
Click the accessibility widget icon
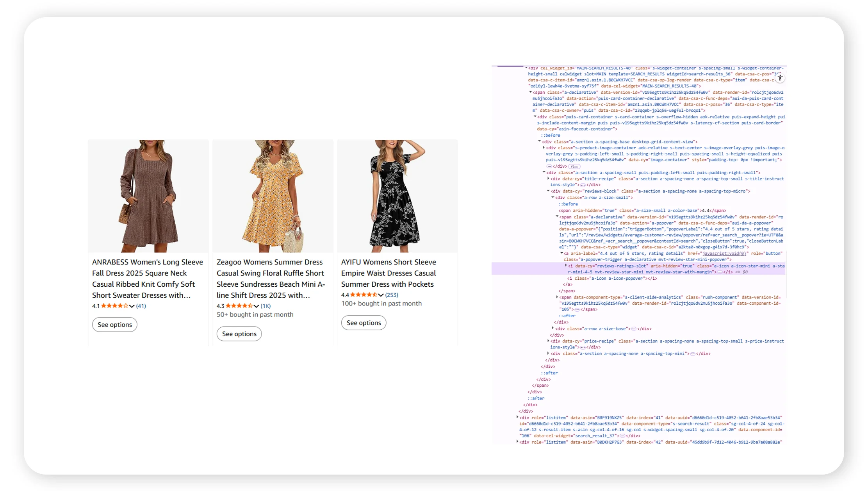(x=780, y=78)
